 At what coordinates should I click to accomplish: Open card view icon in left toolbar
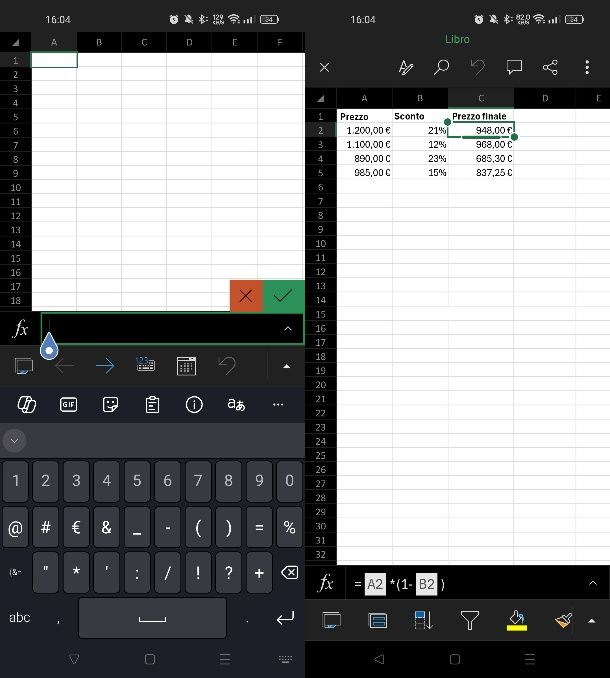24,367
